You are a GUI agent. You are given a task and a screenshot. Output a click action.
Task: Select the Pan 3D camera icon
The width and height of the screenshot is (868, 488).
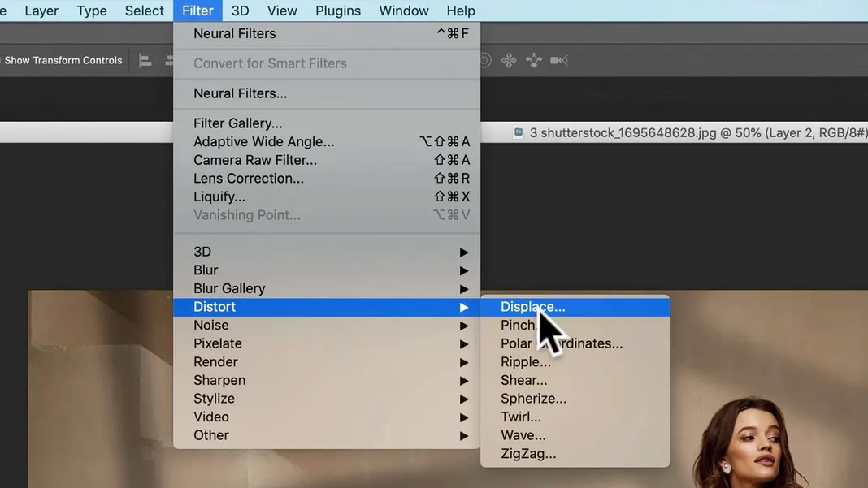pos(509,60)
